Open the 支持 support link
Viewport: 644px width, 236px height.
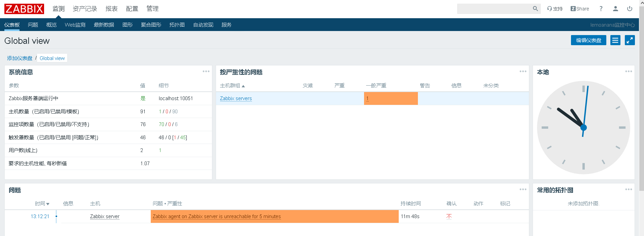point(555,9)
